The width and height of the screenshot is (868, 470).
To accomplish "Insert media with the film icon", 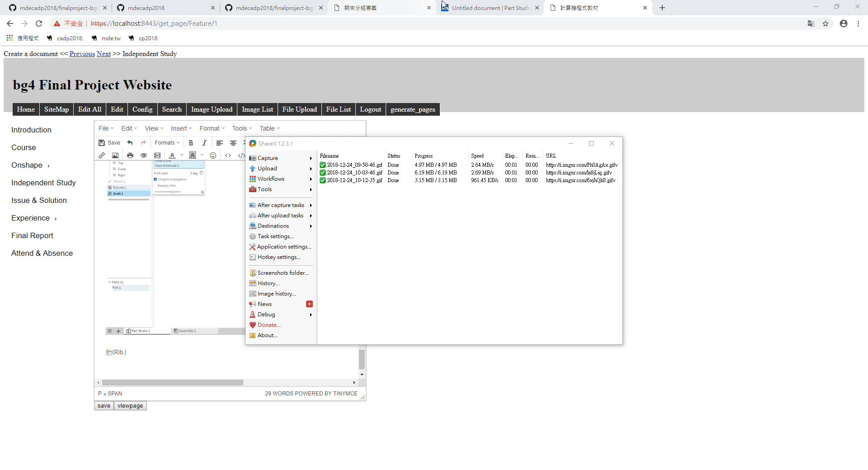I will (157, 155).
